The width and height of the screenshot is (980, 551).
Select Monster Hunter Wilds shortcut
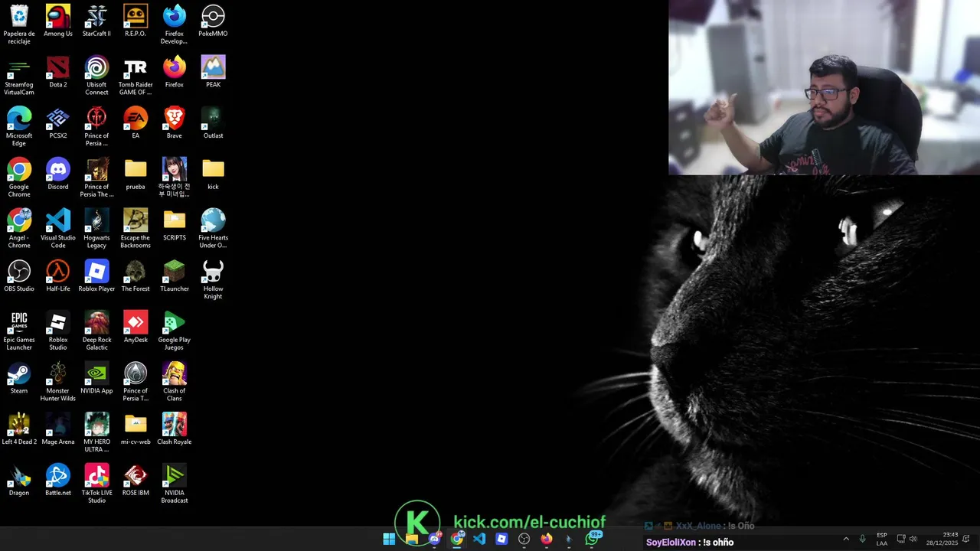click(x=58, y=381)
